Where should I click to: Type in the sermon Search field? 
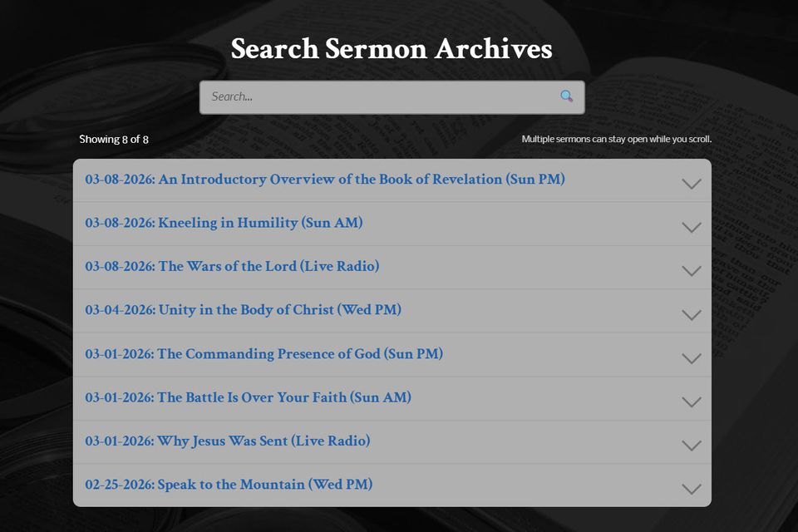tap(378, 96)
